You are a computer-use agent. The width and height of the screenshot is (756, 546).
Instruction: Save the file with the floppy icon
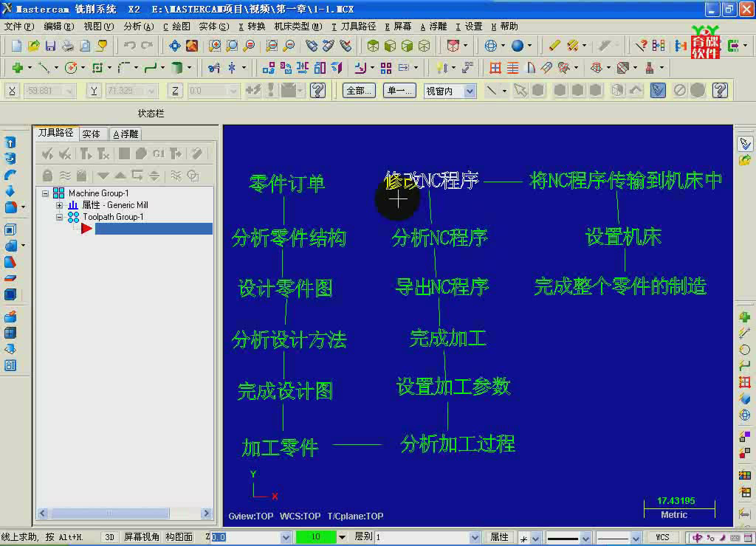(x=50, y=46)
